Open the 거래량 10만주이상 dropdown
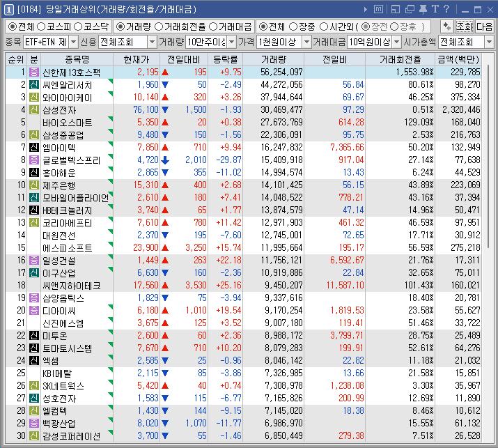The height and width of the screenshot is (448, 498). (x=232, y=42)
